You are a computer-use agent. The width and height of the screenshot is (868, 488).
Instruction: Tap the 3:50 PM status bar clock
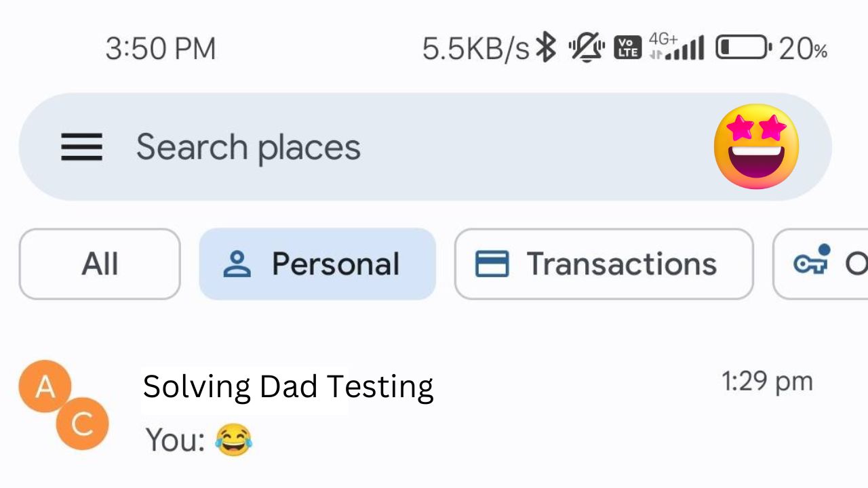pyautogui.click(x=161, y=49)
